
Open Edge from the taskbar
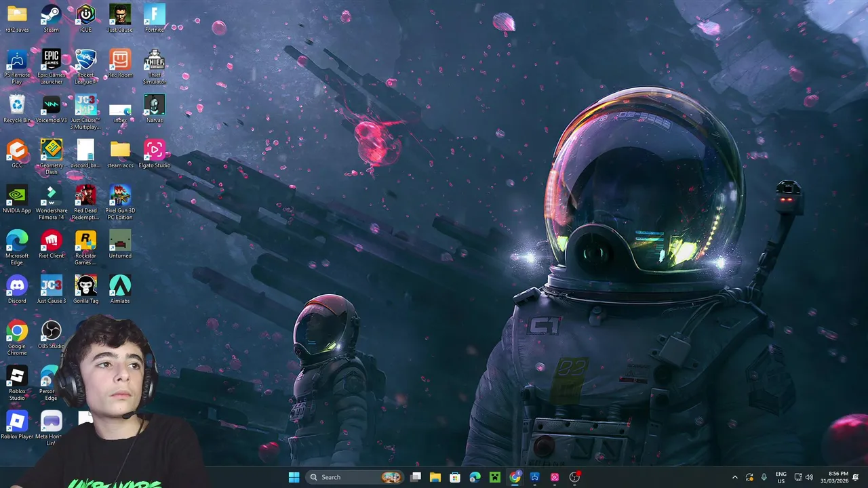(475, 477)
